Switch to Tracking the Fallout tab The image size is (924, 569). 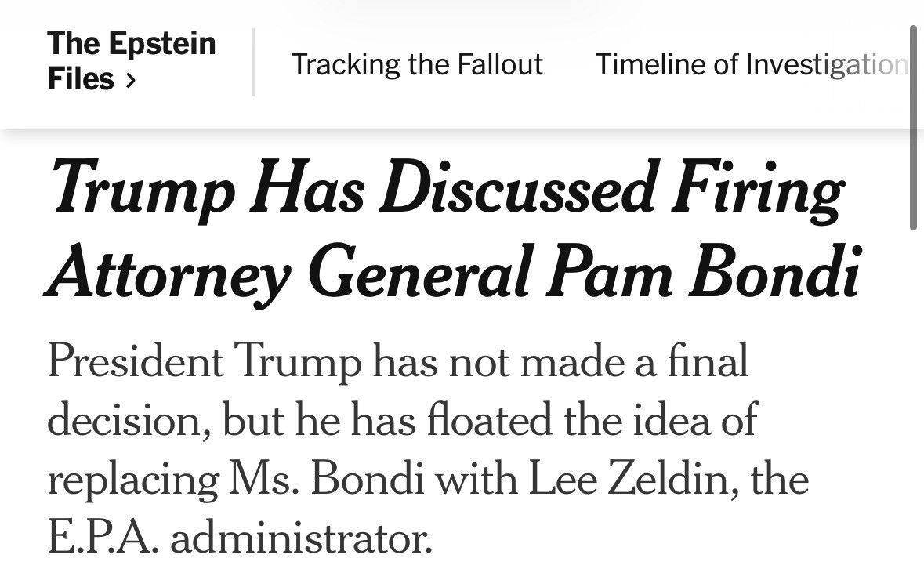point(417,64)
